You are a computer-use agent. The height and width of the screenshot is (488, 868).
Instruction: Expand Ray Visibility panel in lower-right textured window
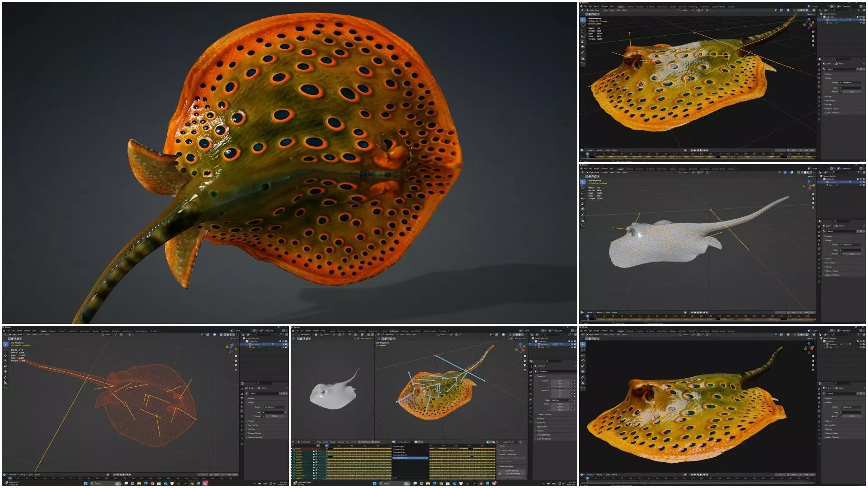830,425
